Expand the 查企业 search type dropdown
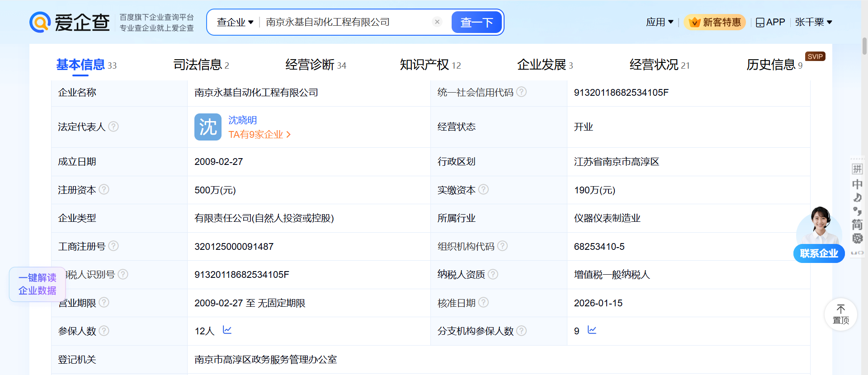This screenshot has height=375, width=868. 235,22
